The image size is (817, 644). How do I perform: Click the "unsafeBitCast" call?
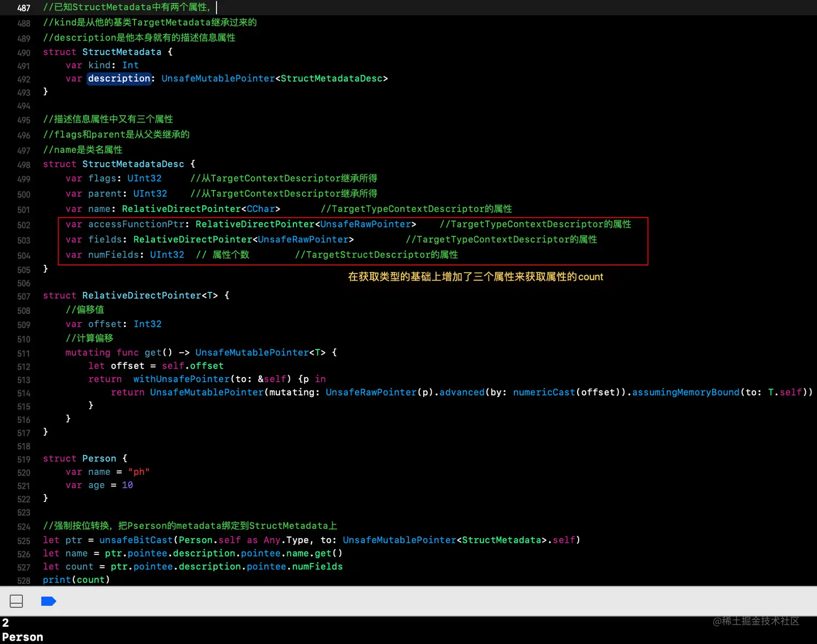[x=136, y=540]
